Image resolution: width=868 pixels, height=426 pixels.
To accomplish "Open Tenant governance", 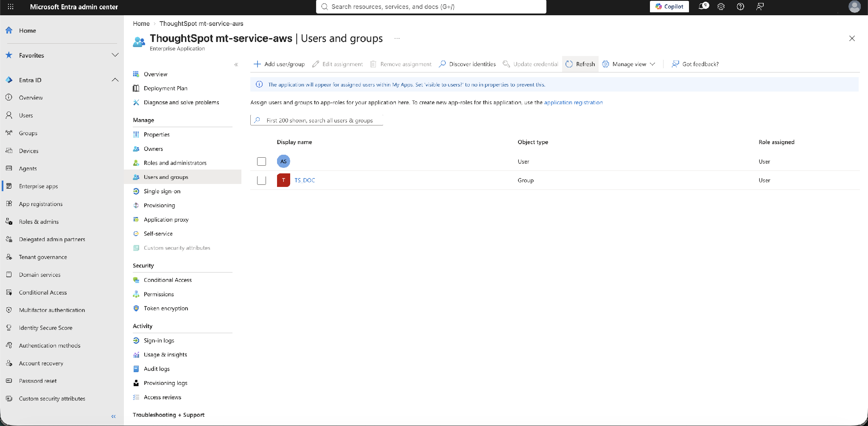I will click(43, 257).
